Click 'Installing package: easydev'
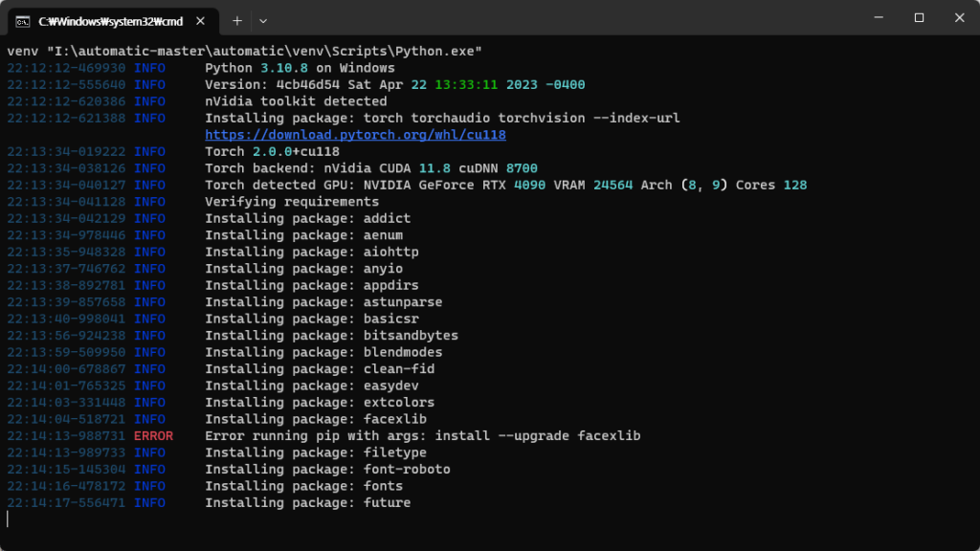 point(312,386)
